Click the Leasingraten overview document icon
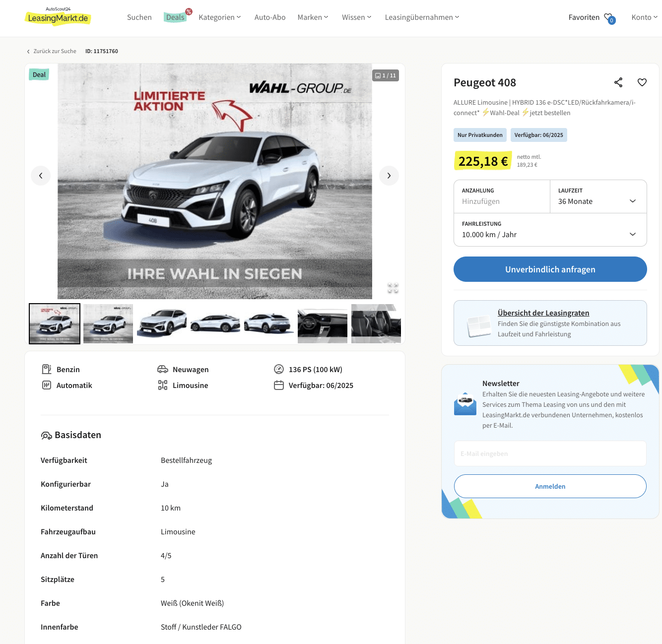Screen dimensions: 662x644 pyautogui.click(x=479, y=326)
